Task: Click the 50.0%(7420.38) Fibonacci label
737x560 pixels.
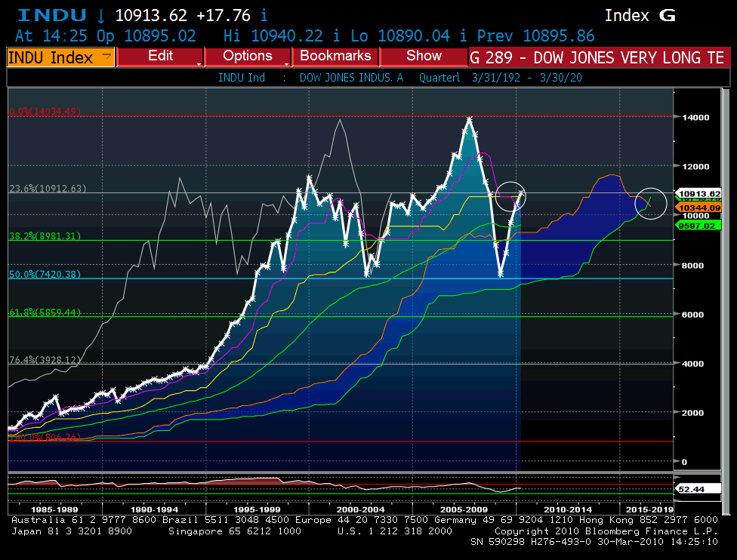Action: pyautogui.click(x=45, y=274)
